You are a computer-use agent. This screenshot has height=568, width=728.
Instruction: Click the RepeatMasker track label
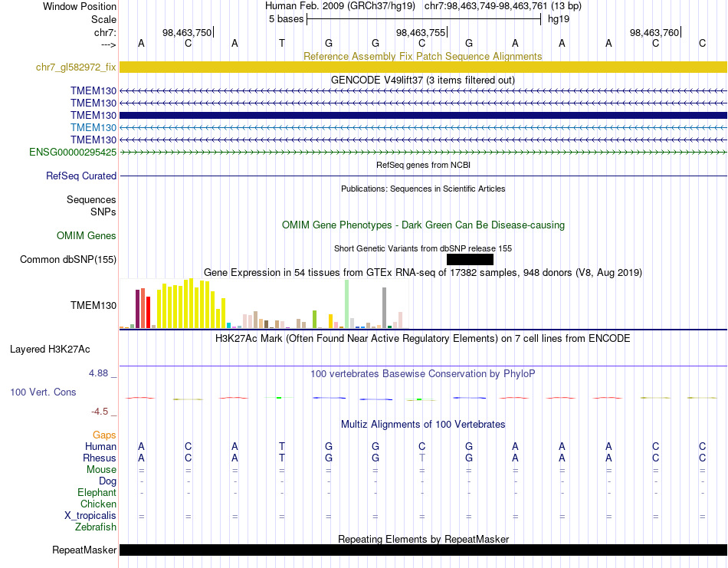(84, 550)
